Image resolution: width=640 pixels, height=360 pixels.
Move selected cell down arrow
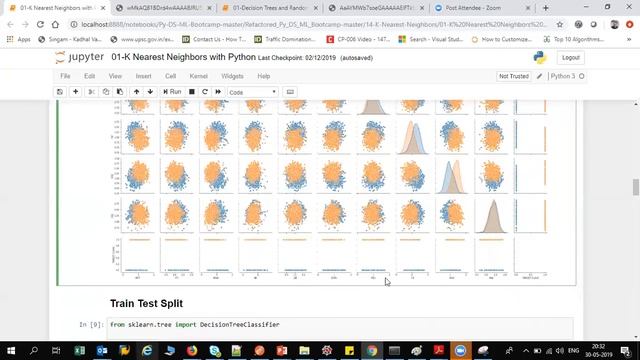[150, 92]
